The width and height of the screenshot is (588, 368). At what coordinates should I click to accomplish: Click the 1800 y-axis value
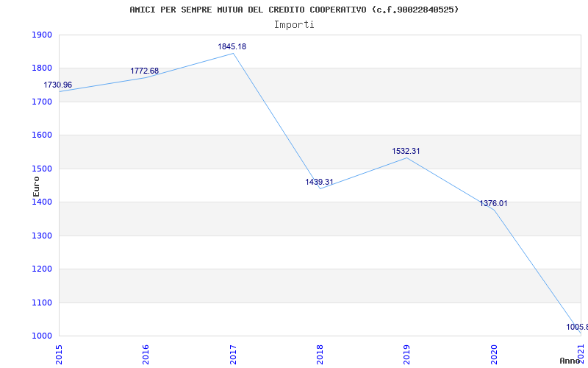point(42,68)
